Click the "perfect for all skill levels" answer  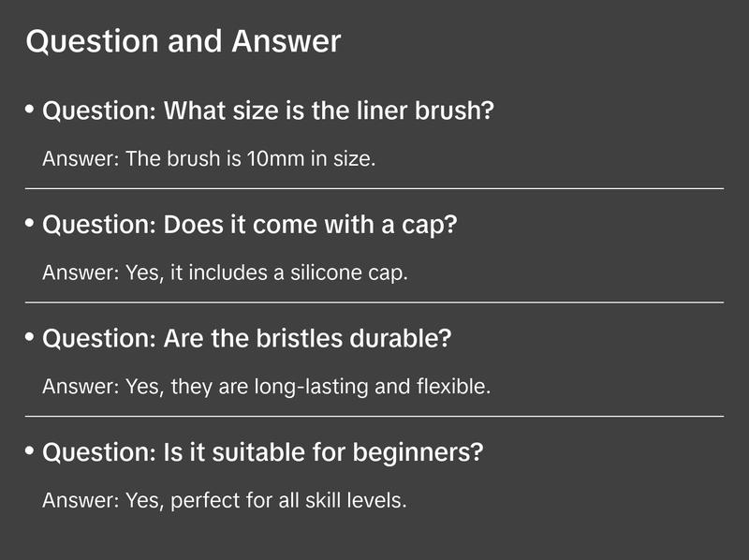(x=225, y=500)
